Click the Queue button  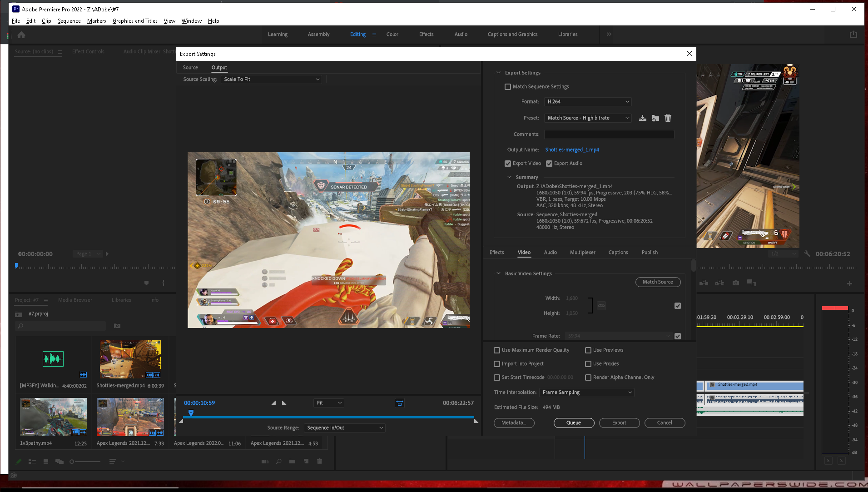pyautogui.click(x=574, y=423)
